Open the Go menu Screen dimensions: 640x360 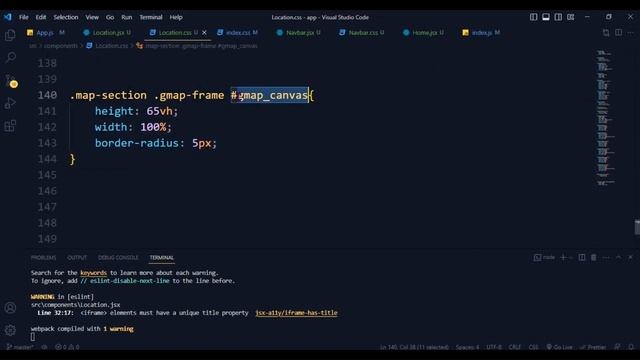coord(110,17)
